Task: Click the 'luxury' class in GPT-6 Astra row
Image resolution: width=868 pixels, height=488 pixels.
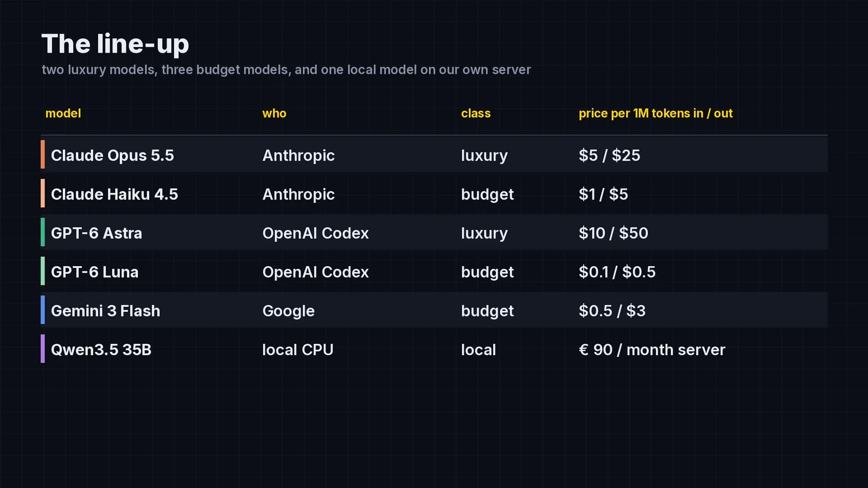Action: pos(484,234)
